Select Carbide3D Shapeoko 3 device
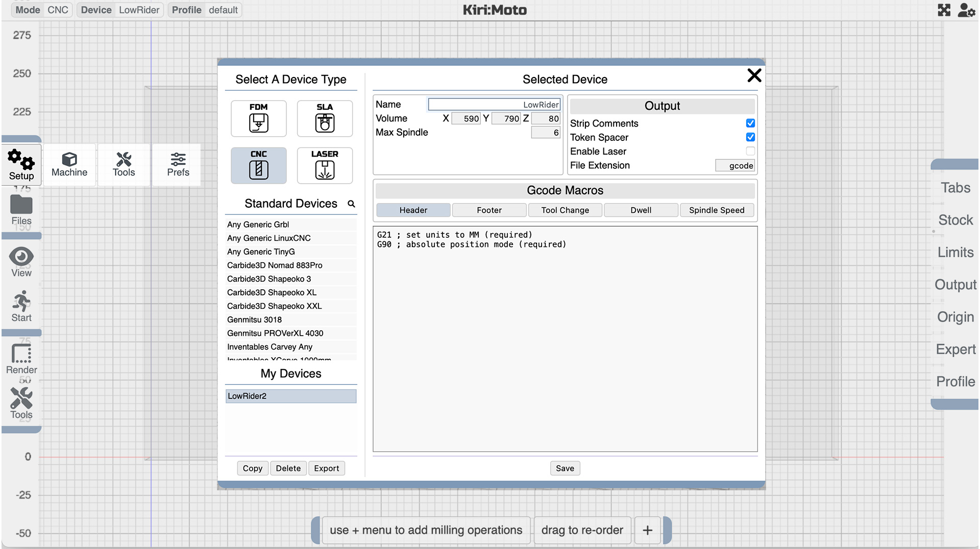The height and width of the screenshot is (549, 980). (291, 279)
